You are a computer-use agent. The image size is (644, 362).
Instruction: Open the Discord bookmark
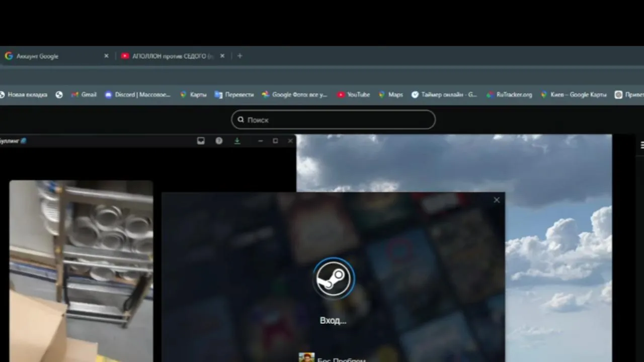(x=138, y=95)
